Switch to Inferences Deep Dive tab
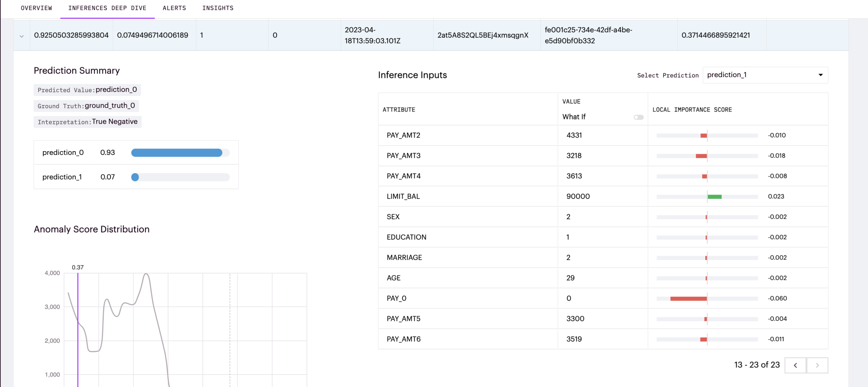Viewport: 868px width, 387px height. point(107,8)
